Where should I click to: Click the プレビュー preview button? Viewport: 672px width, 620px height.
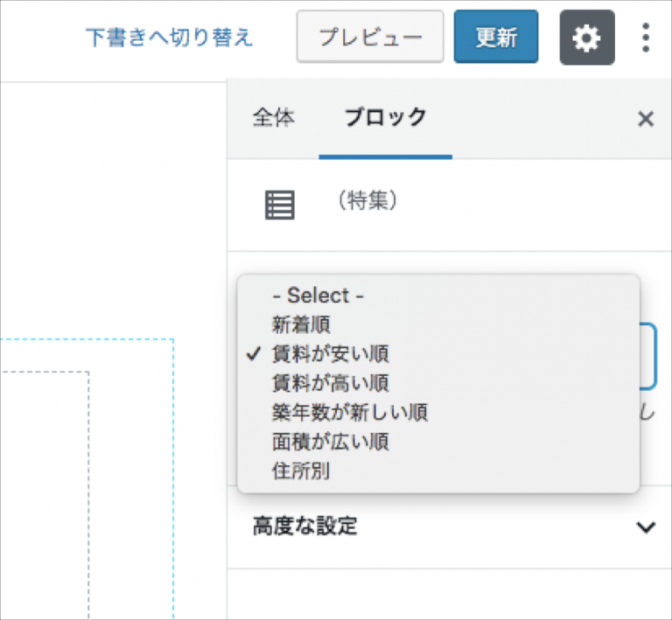370,37
